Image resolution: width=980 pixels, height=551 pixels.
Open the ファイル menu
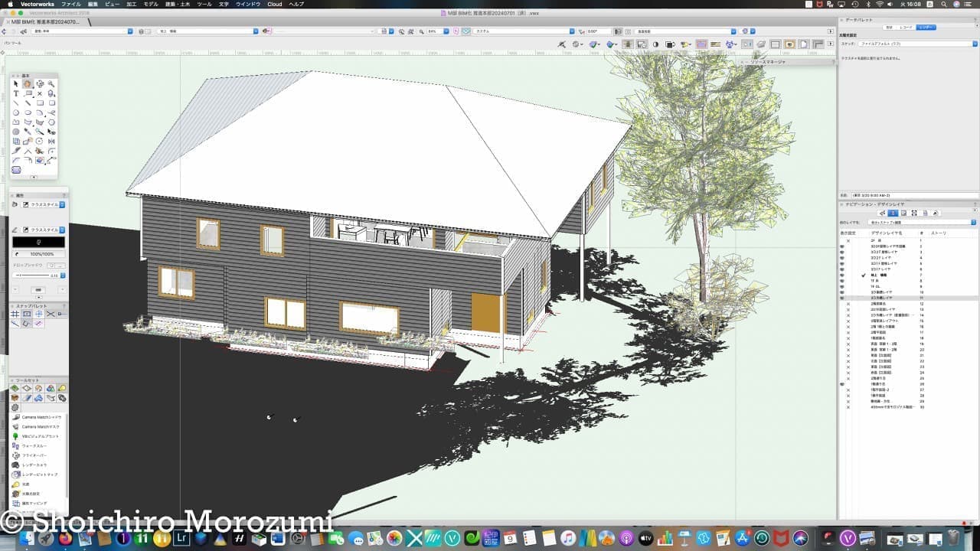click(70, 4)
